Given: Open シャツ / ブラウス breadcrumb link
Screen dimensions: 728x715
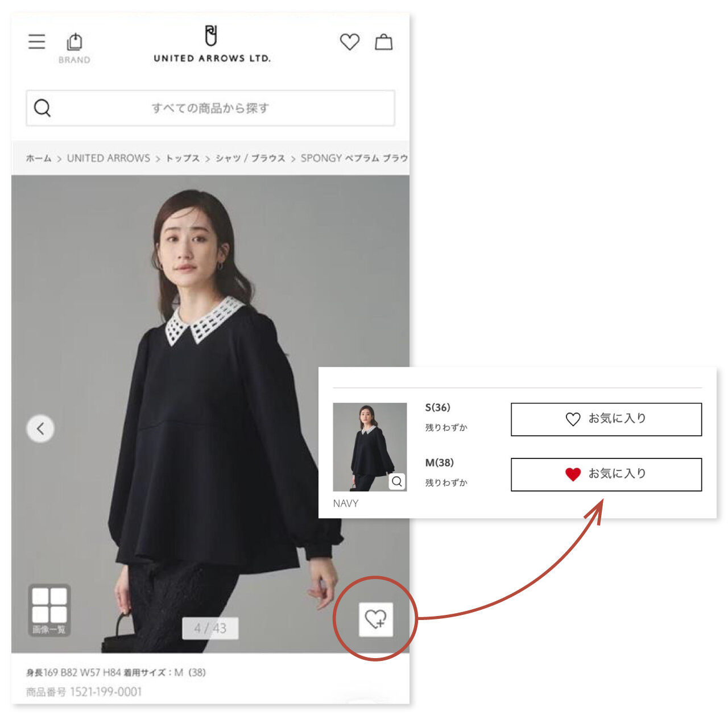Looking at the screenshot, I should tap(250, 158).
